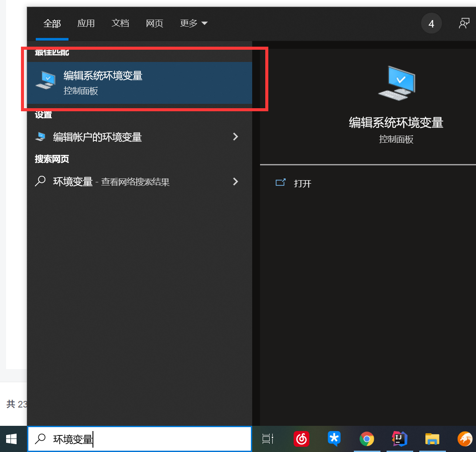The image size is (476, 452).
Task: Launch NetEase Cloud Music from taskbar
Action: tap(301, 439)
